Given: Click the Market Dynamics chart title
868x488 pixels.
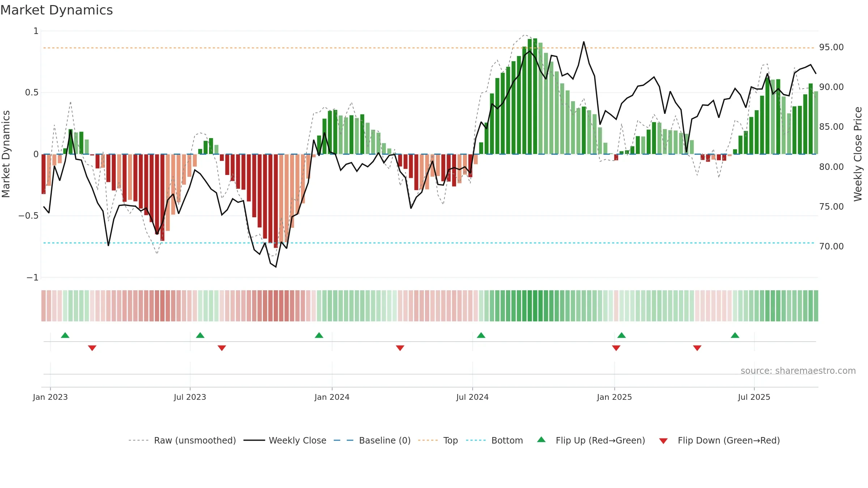Looking at the screenshot, I should (x=56, y=10).
